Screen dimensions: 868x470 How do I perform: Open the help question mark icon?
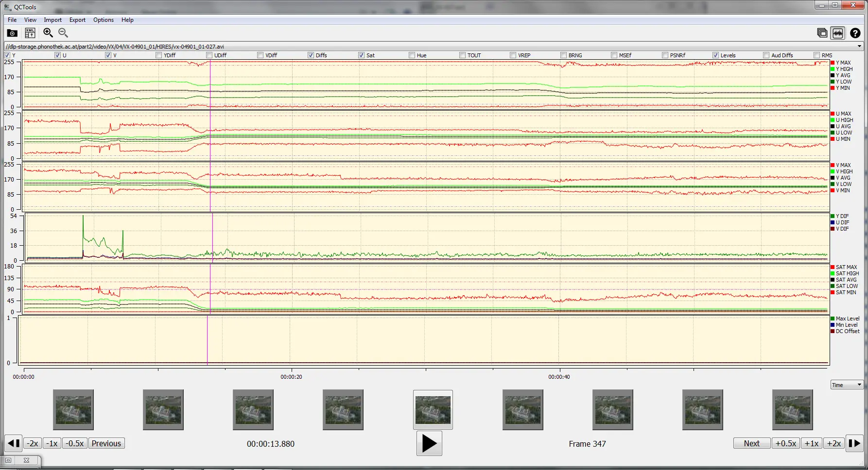coord(855,33)
